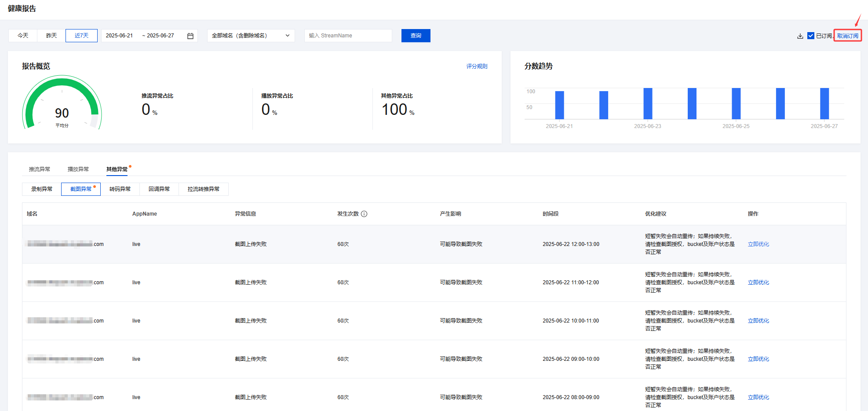
Task: Click the StreamName input field
Action: pos(348,36)
